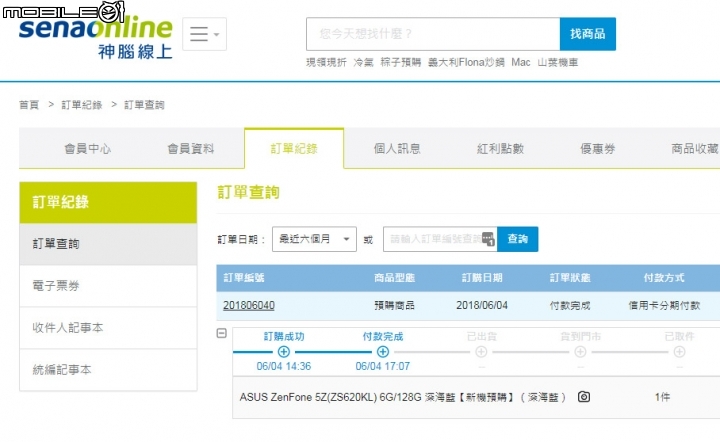
Task: Click the 信用卡分期付款 payment cell
Action: pyautogui.click(x=664, y=305)
